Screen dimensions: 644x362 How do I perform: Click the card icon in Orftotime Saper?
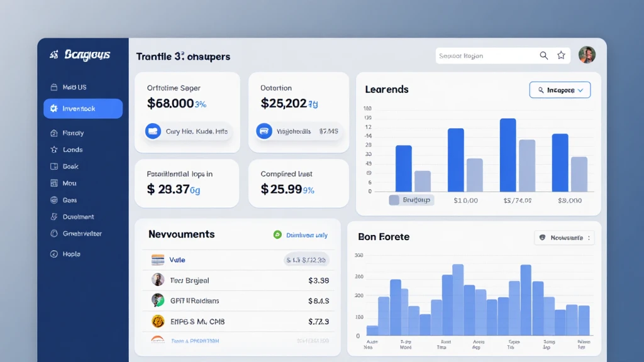[x=153, y=131]
